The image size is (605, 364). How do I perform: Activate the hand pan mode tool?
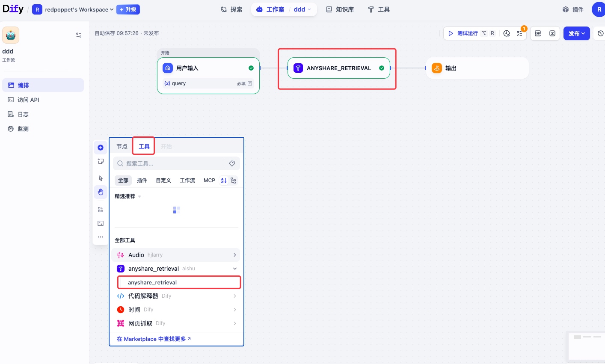(x=101, y=192)
